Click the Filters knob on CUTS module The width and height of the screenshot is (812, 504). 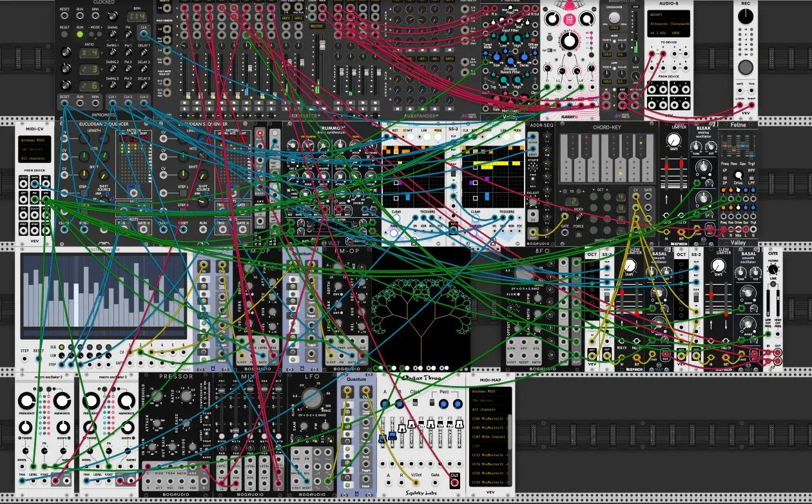pos(773,268)
